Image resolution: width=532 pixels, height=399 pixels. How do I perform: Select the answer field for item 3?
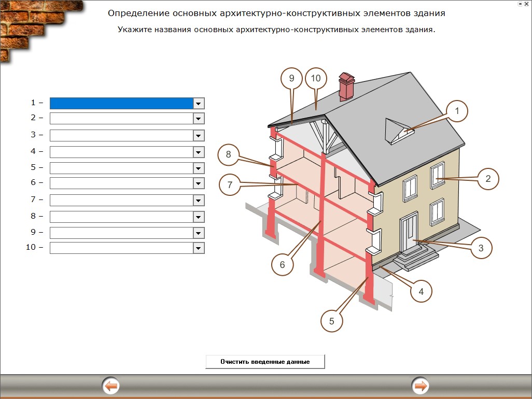point(121,136)
